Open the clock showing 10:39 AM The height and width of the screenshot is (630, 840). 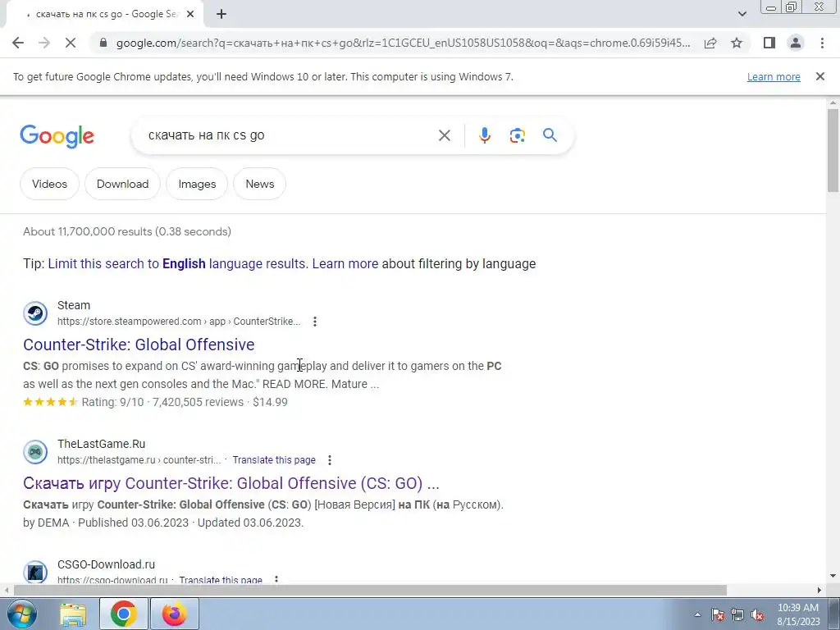798,614
